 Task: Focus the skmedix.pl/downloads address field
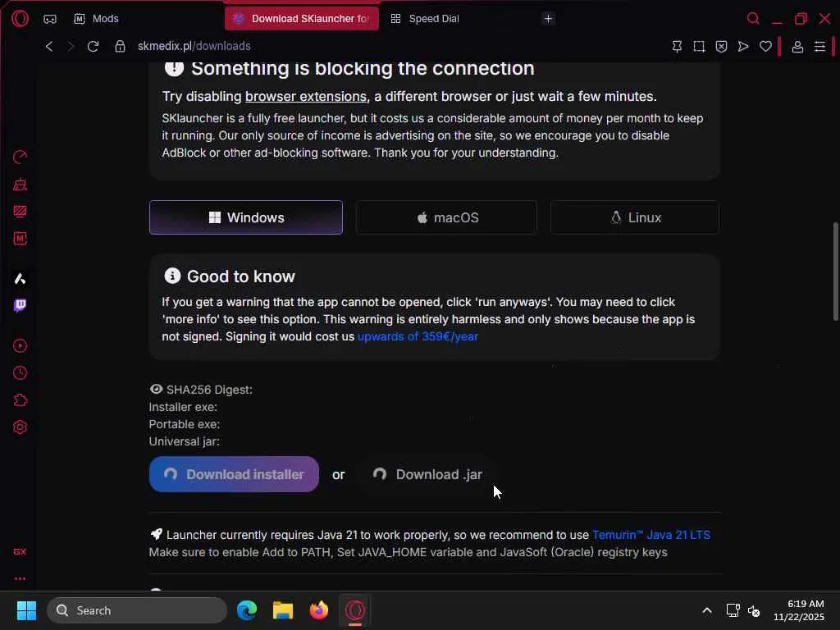[x=194, y=46]
